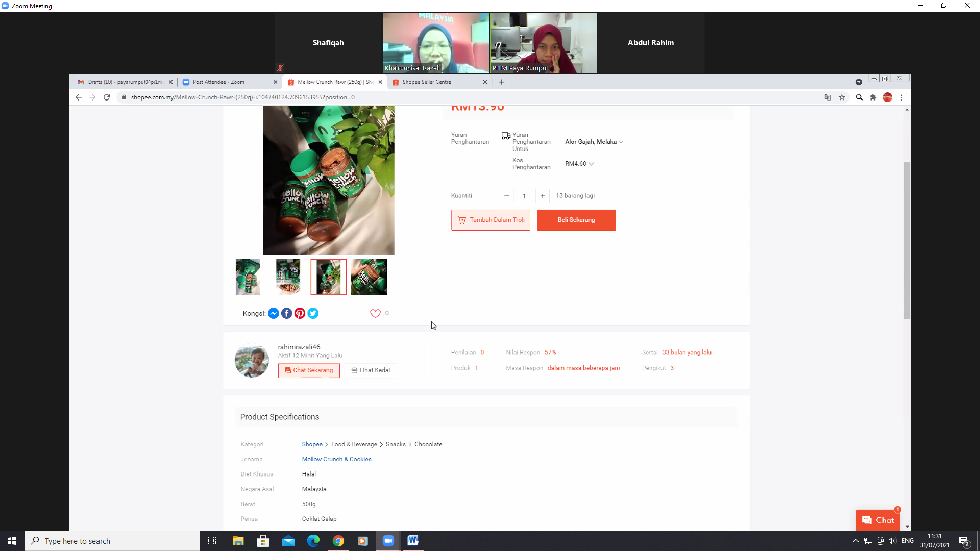Click Lihat Kedai button
The width and height of the screenshot is (980, 551).
tap(371, 370)
